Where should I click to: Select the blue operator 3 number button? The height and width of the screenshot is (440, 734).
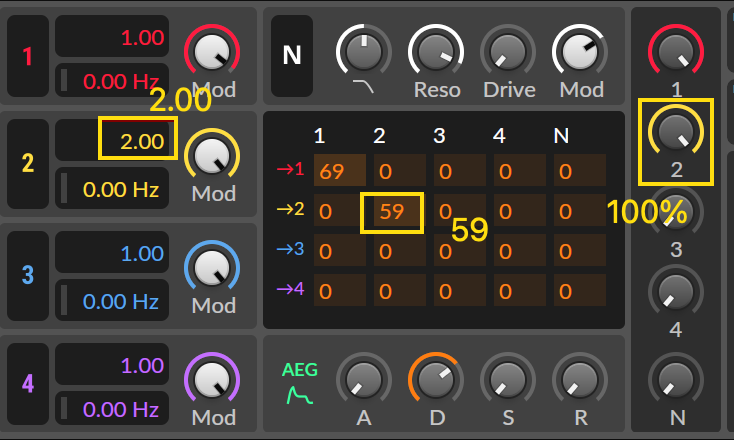pyautogui.click(x=28, y=275)
